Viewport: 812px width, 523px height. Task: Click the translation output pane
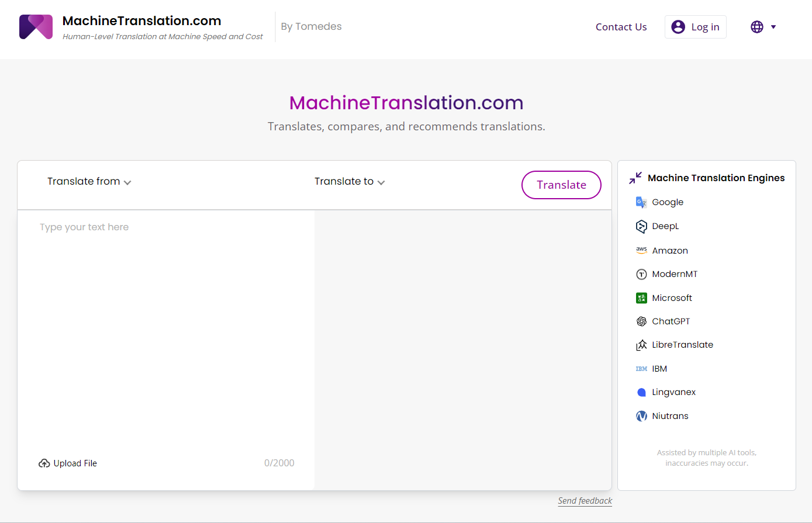(463, 349)
